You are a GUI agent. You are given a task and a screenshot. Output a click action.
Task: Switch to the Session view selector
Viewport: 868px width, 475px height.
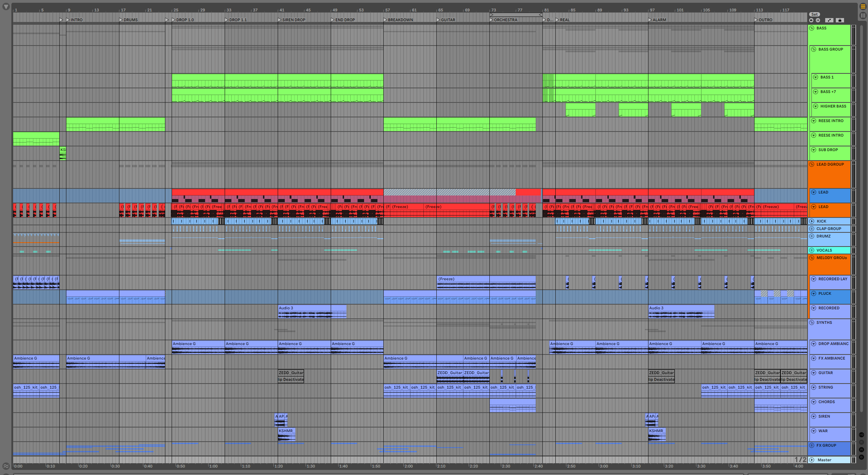tap(863, 15)
